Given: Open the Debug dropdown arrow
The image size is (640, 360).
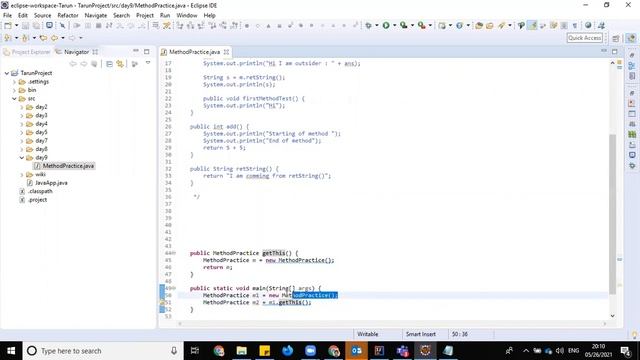Looking at the screenshot, I should coord(376,25).
